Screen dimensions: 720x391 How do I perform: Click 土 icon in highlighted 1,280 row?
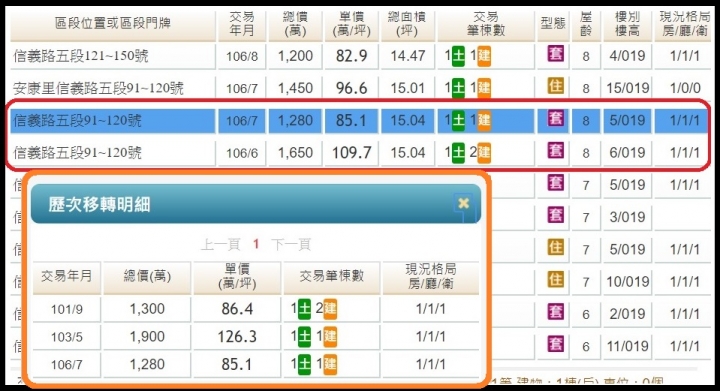[x=458, y=121]
